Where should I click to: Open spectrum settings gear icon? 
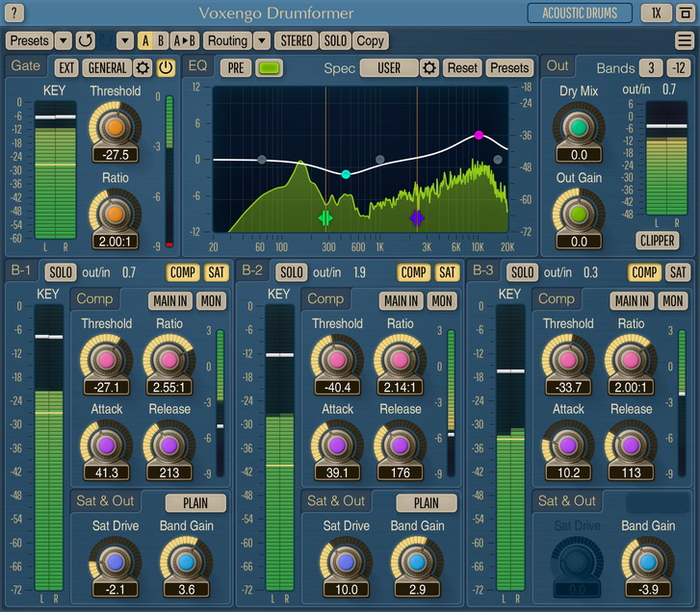point(429,68)
